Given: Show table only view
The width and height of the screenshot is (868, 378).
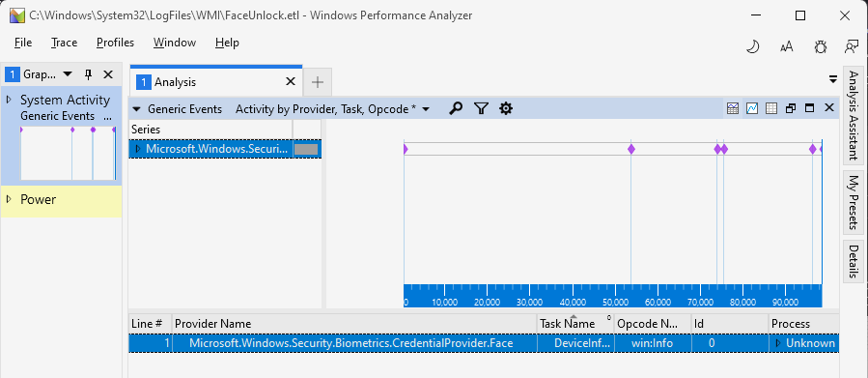Looking at the screenshot, I should point(771,108).
